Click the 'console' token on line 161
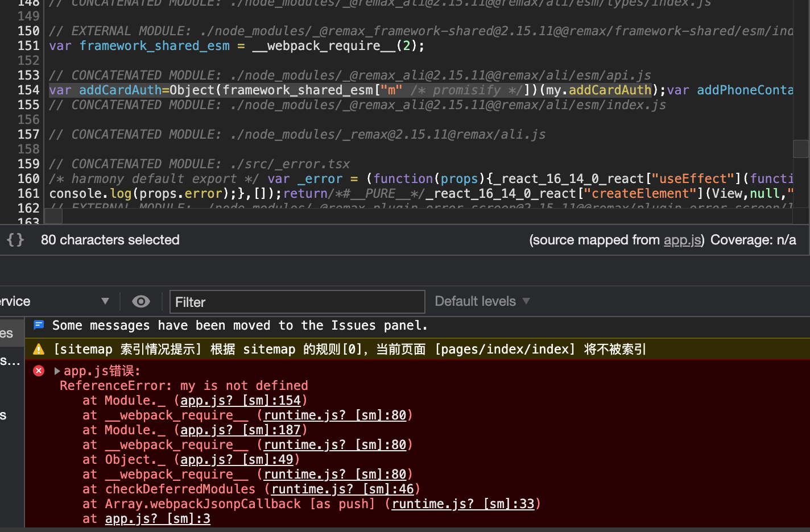The height and width of the screenshot is (532, 810). pos(76,193)
